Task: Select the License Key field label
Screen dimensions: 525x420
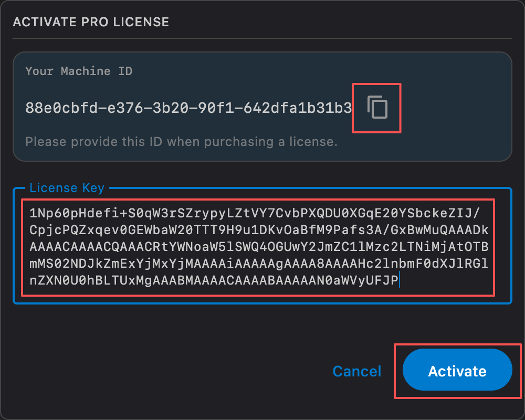Action: 67,187
